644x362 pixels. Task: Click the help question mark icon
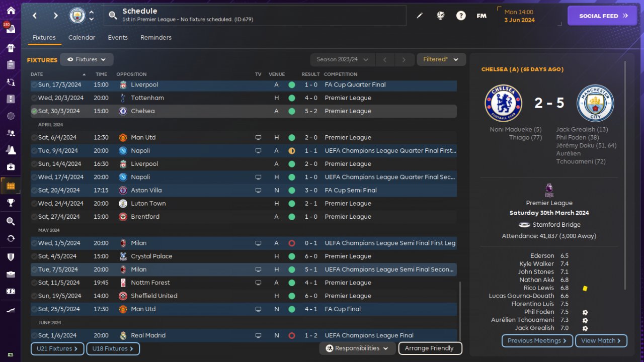[461, 16]
